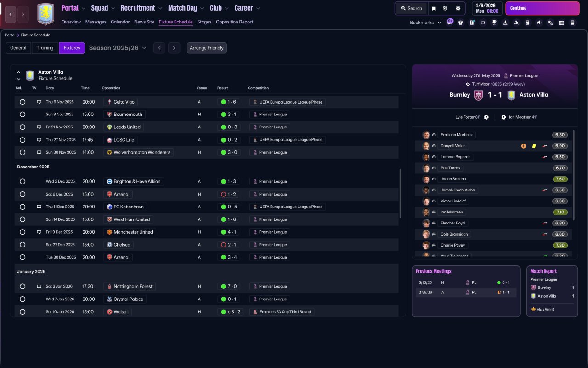Click Emiliano Martínez's player face thumbnail
The image size is (588, 368).
(x=426, y=135)
